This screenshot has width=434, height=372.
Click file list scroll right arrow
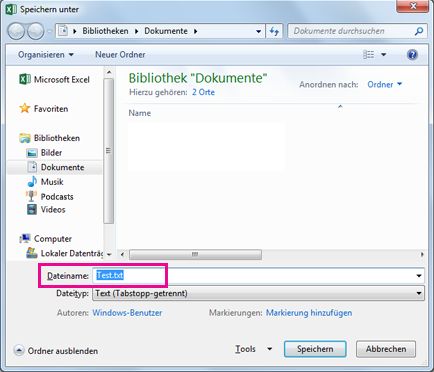point(422,254)
